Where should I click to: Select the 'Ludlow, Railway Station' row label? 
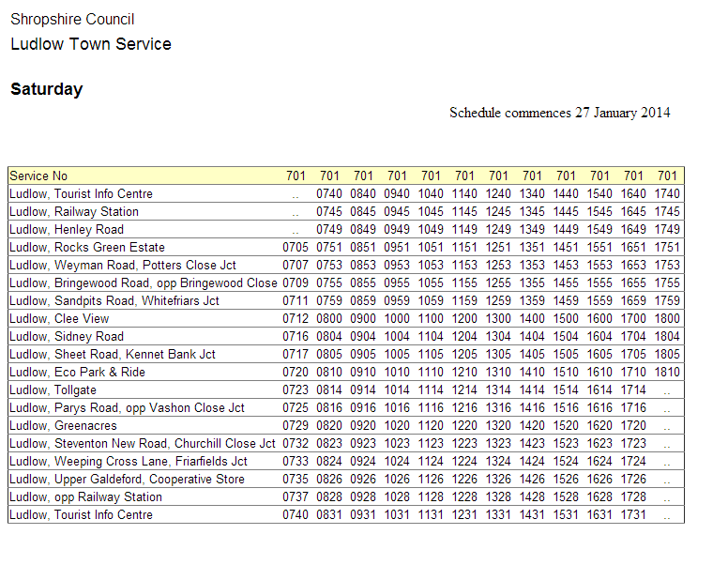(x=74, y=212)
